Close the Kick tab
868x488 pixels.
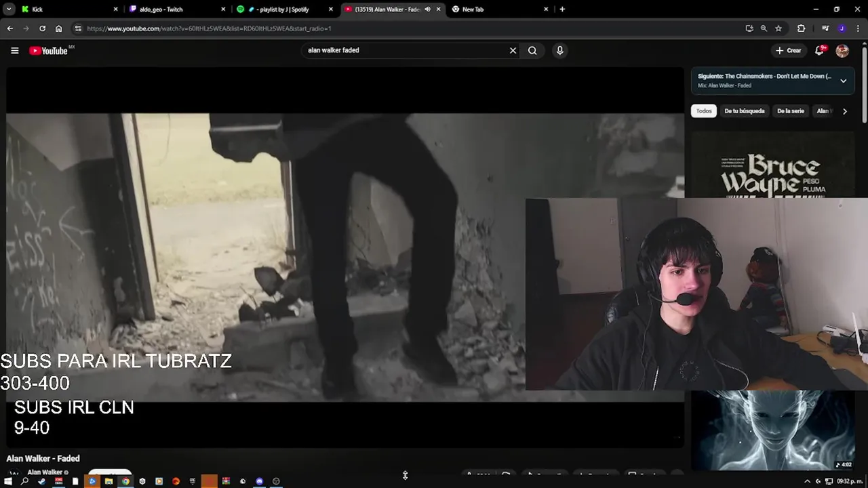(115, 9)
